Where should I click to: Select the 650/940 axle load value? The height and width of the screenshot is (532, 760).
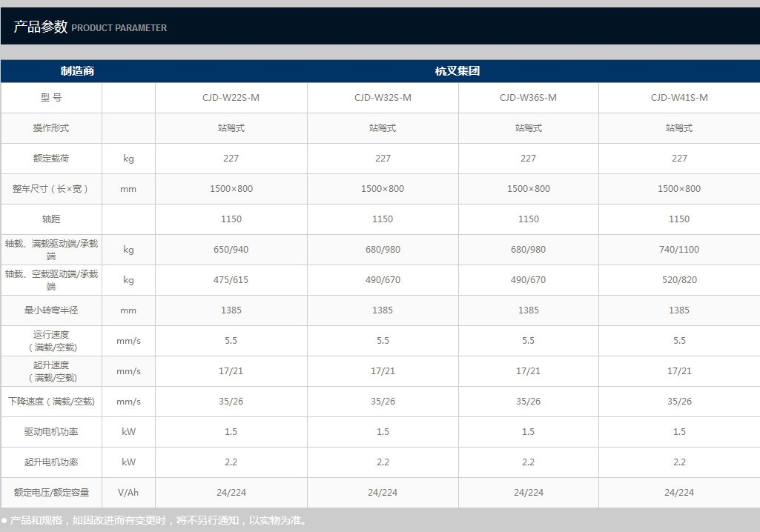point(231,250)
